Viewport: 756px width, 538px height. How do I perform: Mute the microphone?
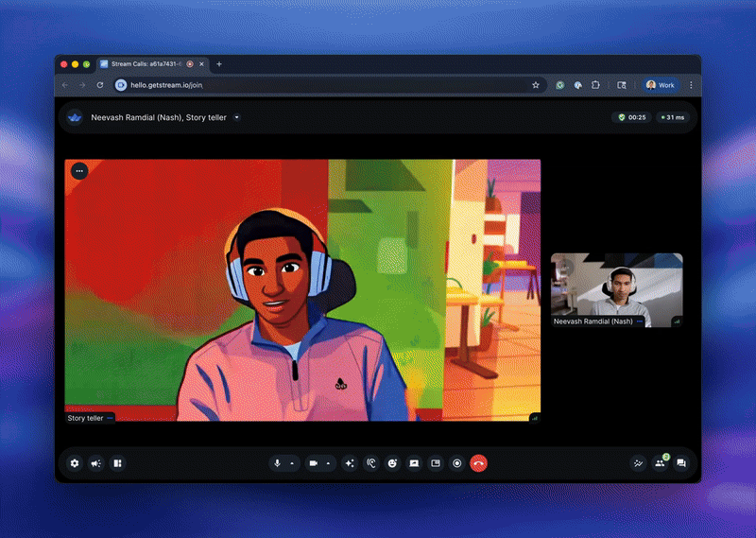tap(278, 463)
